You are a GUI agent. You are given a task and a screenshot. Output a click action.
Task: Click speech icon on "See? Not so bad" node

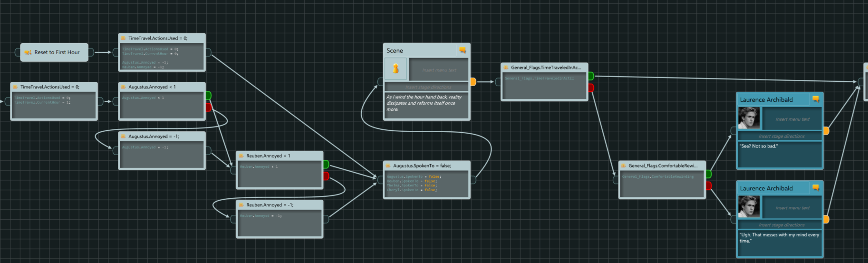pos(815,99)
